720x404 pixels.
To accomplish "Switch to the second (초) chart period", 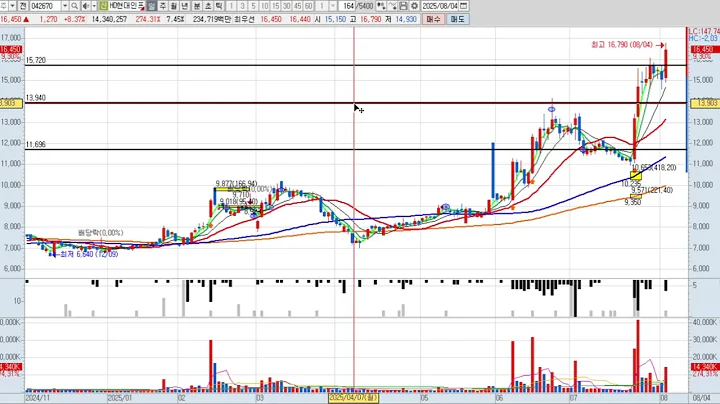I will pyautogui.click(x=208, y=6).
